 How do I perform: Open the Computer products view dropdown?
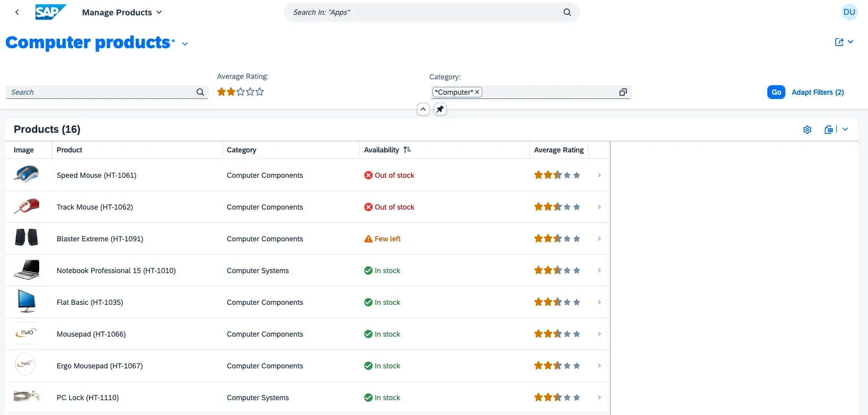click(185, 44)
